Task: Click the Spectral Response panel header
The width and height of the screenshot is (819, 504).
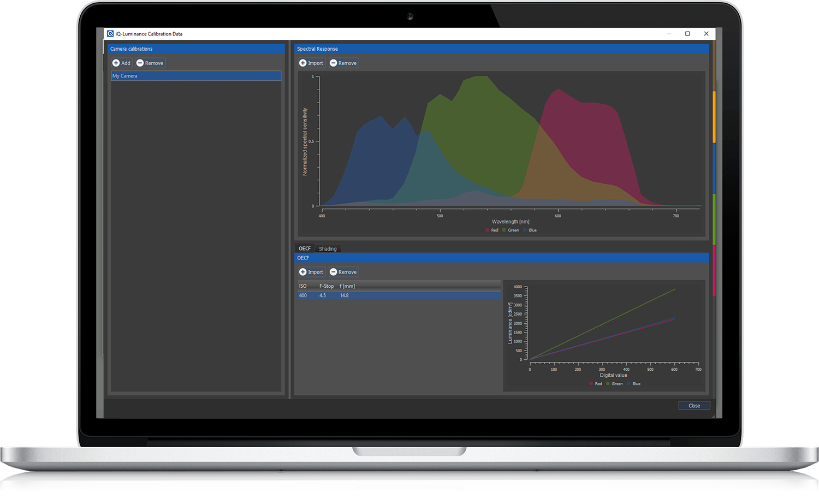Action: pos(502,49)
